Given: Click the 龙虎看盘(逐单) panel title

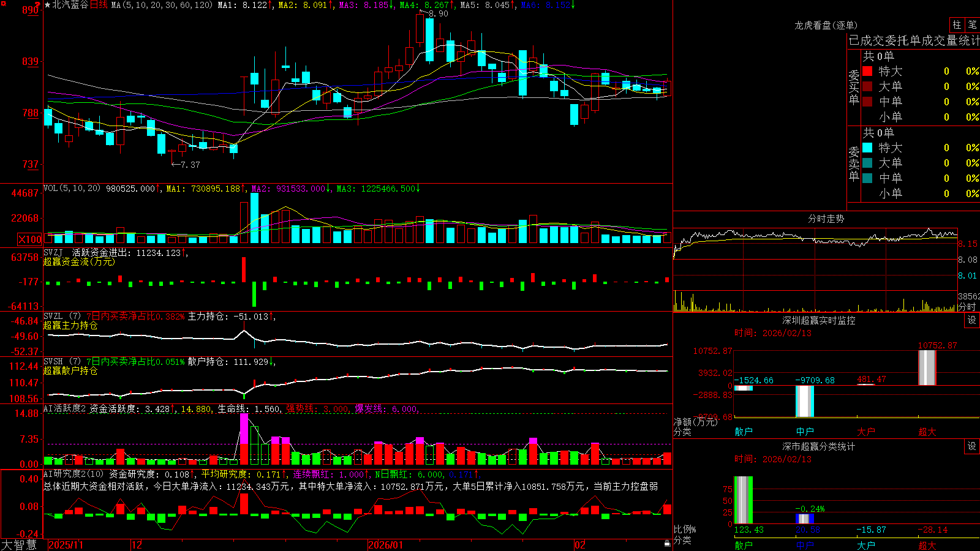Looking at the screenshot, I should click(x=826, y=25).
